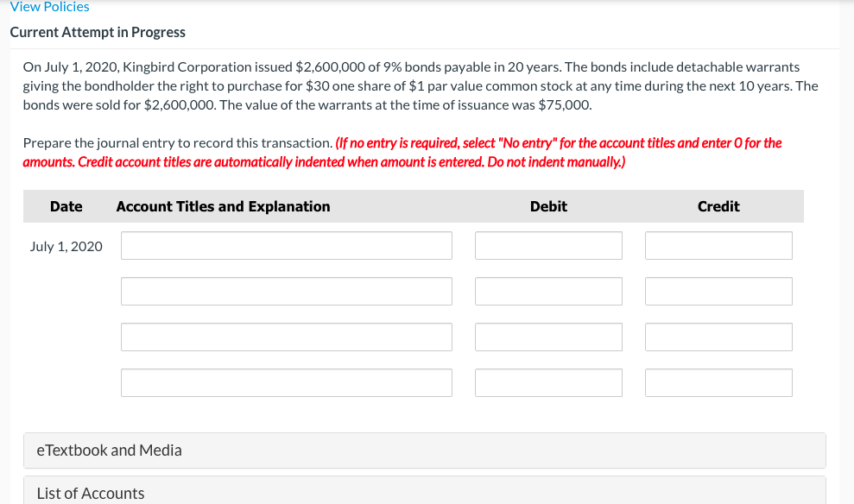Image resolution: width=854 pixels, height=504 pixels.
Task: Click the Debit column header
Action: 548,206
